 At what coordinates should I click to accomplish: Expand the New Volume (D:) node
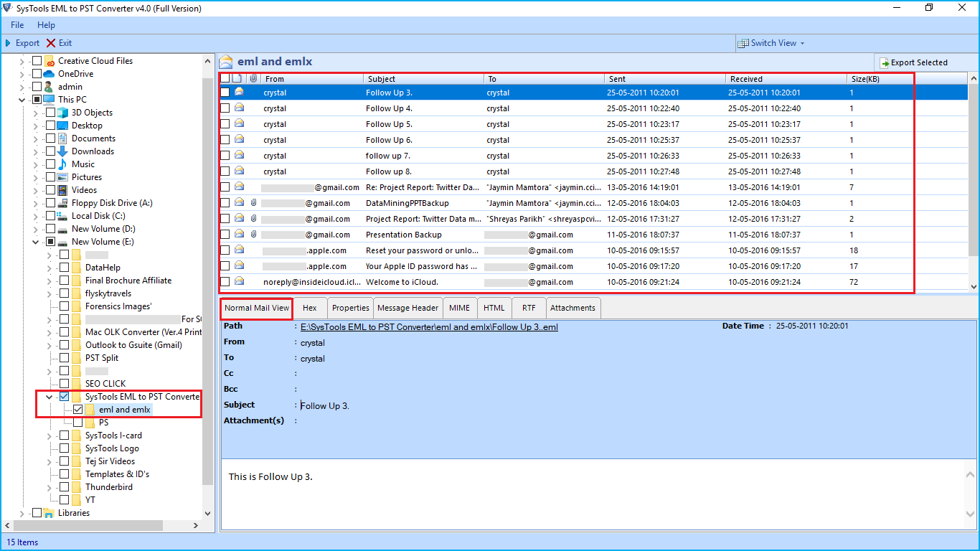[x=36, y=229]
